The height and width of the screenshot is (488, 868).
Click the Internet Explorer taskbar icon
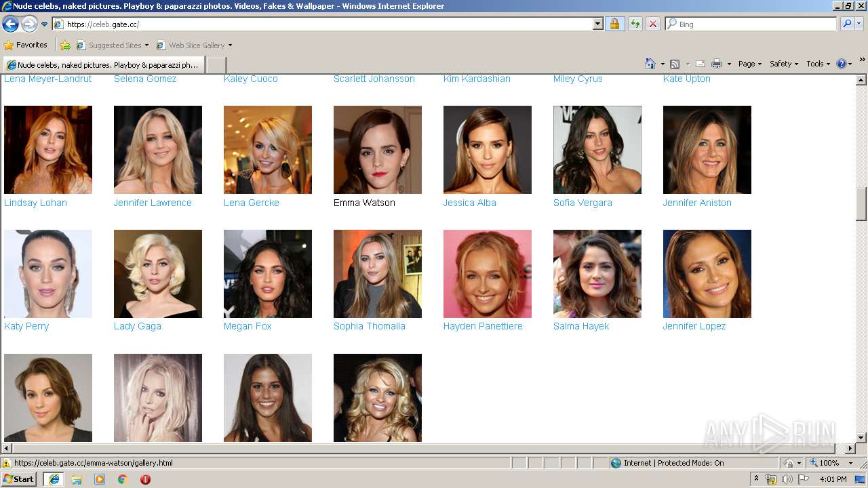pos(54,479)
